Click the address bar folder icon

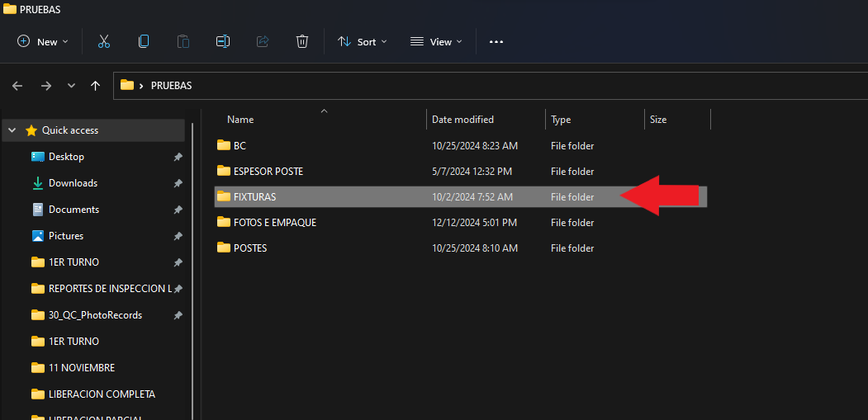click(x=127, y=85)
